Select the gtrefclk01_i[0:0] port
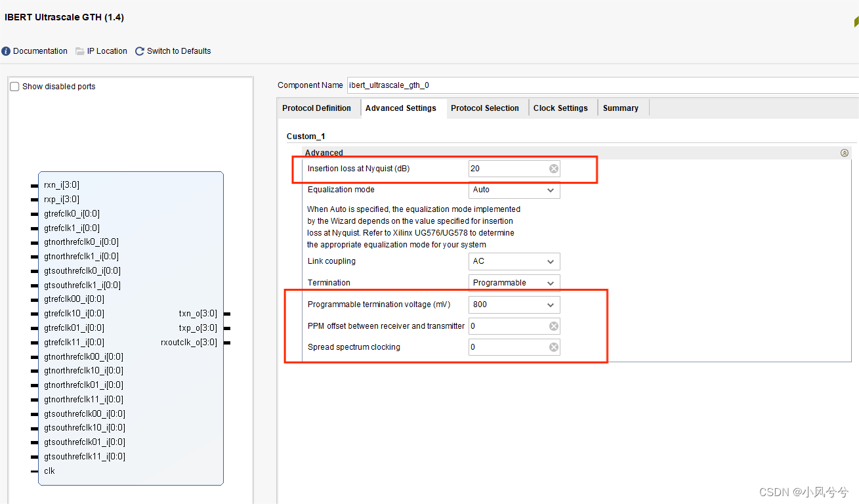 click(74, 328)
